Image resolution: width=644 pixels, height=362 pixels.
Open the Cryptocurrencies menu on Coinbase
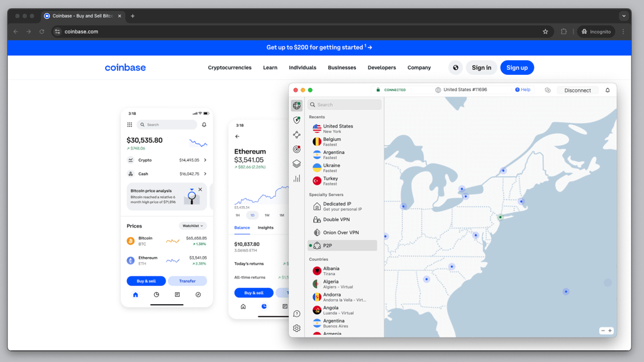coord(230,68)
